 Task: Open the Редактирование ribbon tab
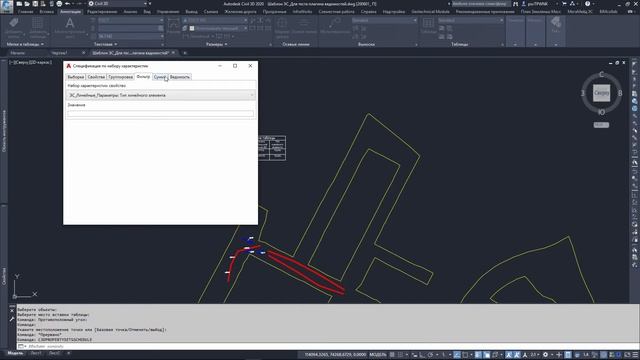(102, 12)
